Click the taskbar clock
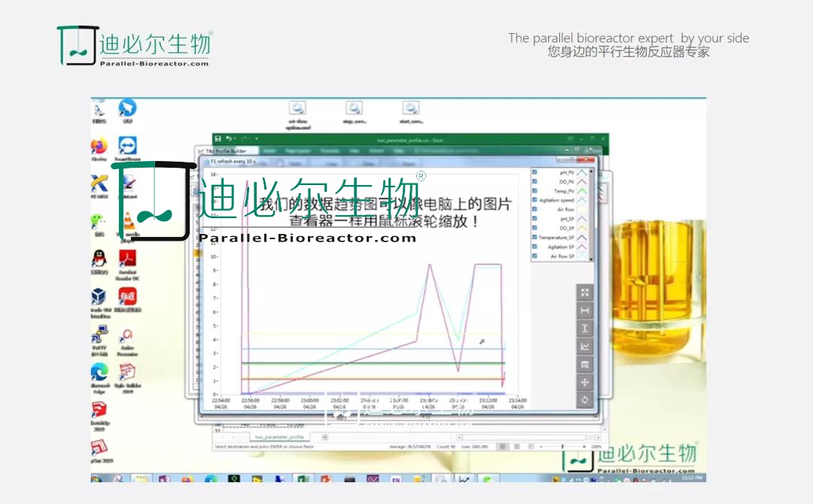The image size is (813, 504). tap(693, 478)
